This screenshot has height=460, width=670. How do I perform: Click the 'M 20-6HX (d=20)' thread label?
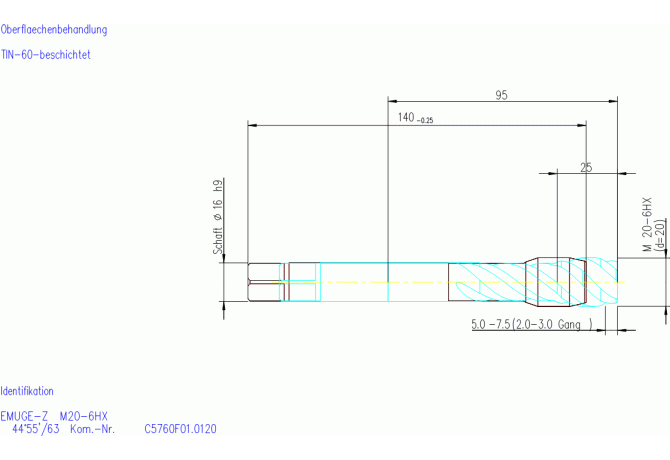click(x=654, y=224)
